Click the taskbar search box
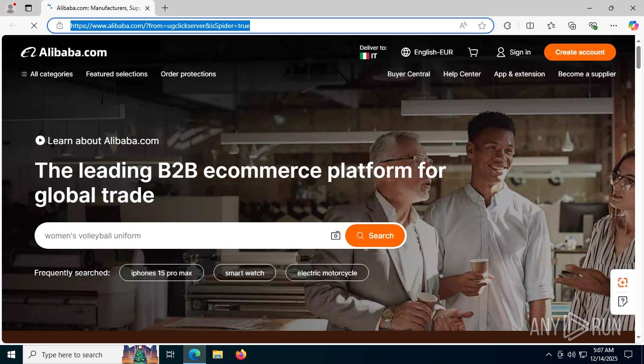The image size is (644, 364). tap(90, 355)
